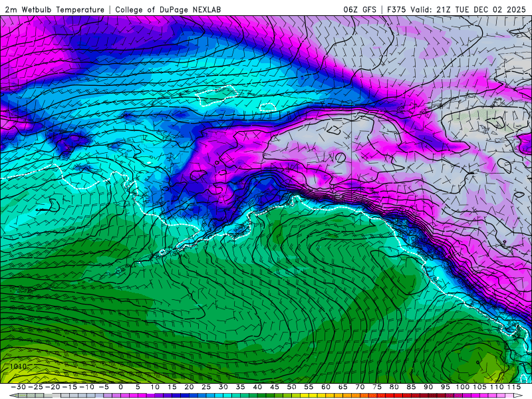This screenshot has height=399, width=532.
Task: Click the "2m Wetbulb Temperature" title text
Action: pos(55,10)
